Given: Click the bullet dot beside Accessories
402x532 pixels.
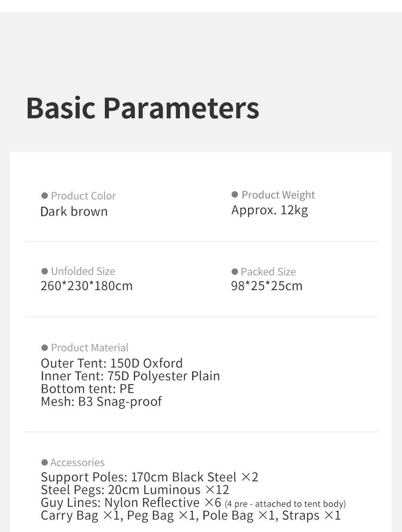Looking at the screenshot, I should pos(45,462).
